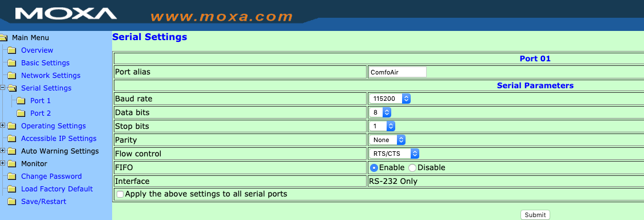Click the folder icon beside Port 2
This screenshot has height=220, width=644.
tap(21, 113)
